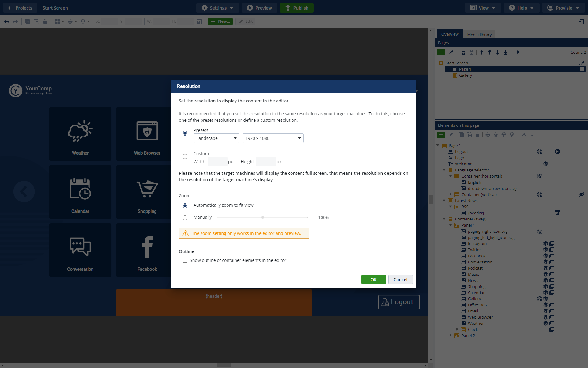Move page to bottom arrow icon
The image size is (588, 368).
tap(506, 52)
